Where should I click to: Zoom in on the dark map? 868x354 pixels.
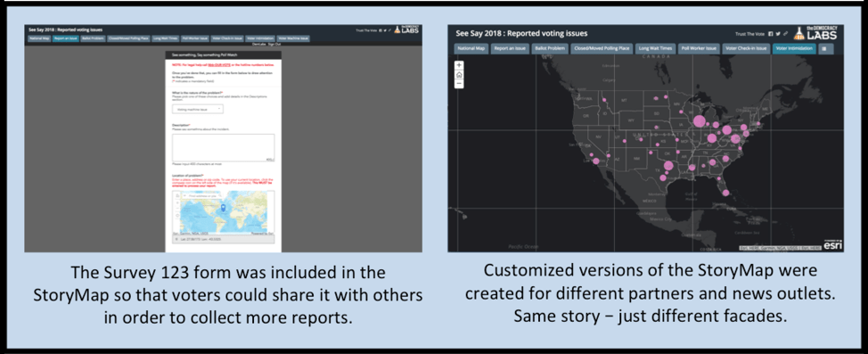pyautogui.click(x=459, y=65)
